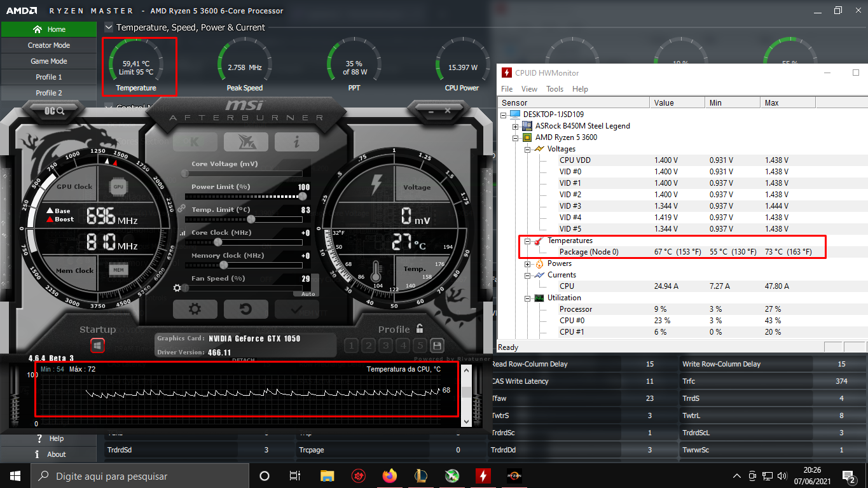
Task: Select Afterburner profile slot 1
Action: (351, 345)
